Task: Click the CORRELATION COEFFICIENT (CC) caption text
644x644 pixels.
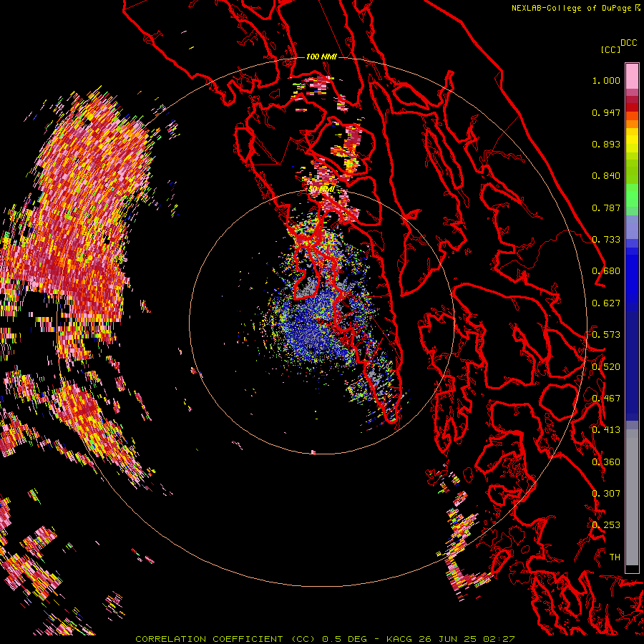Action: [225, 639]
